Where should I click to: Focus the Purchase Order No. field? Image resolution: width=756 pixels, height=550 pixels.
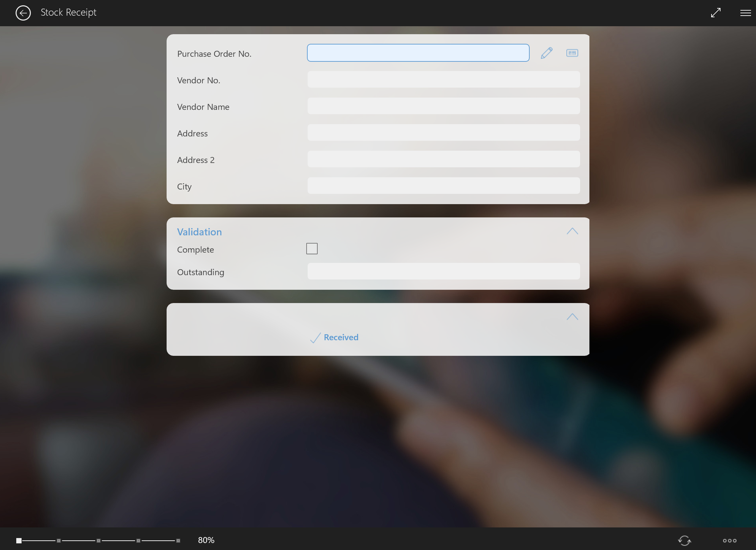tap(418, 53)
